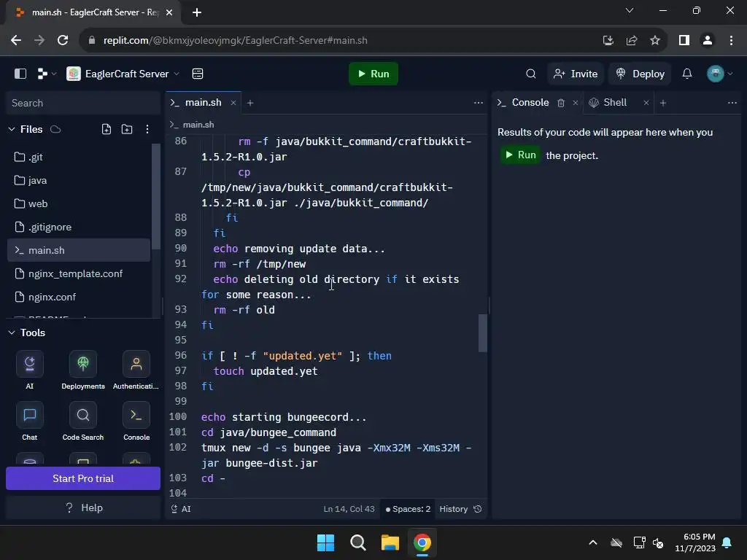The width and height of the screenshot is (747, 560).
Task: Open the Authentication tool
Action: tap(136, 370)
